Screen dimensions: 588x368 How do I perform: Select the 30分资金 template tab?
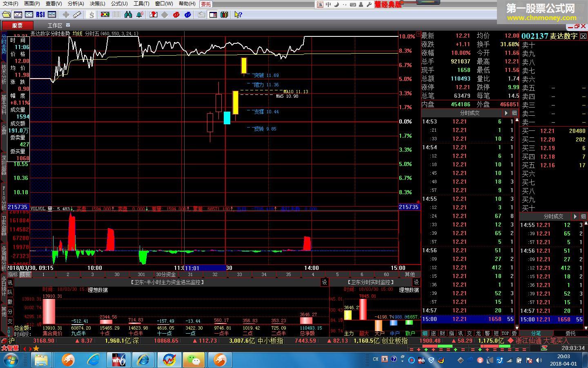tap(166, 274)
